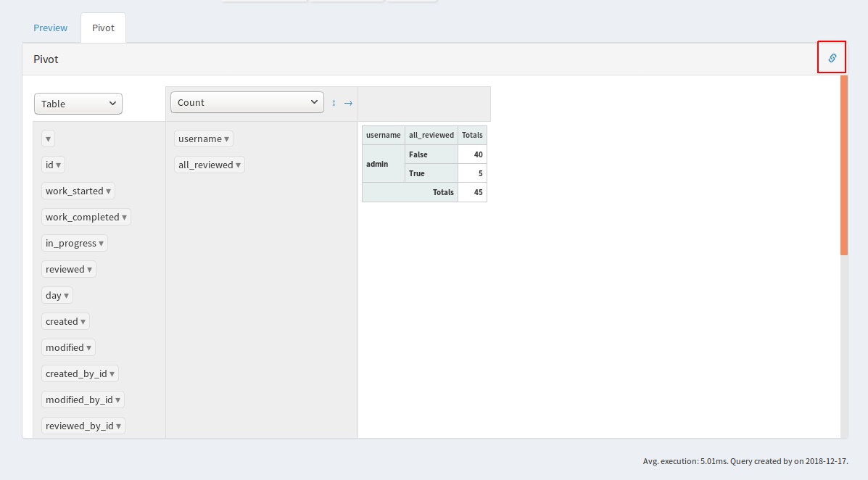Select the True row label
The width and height of the screenshot is (868, 480).
(x=431, y=173)
